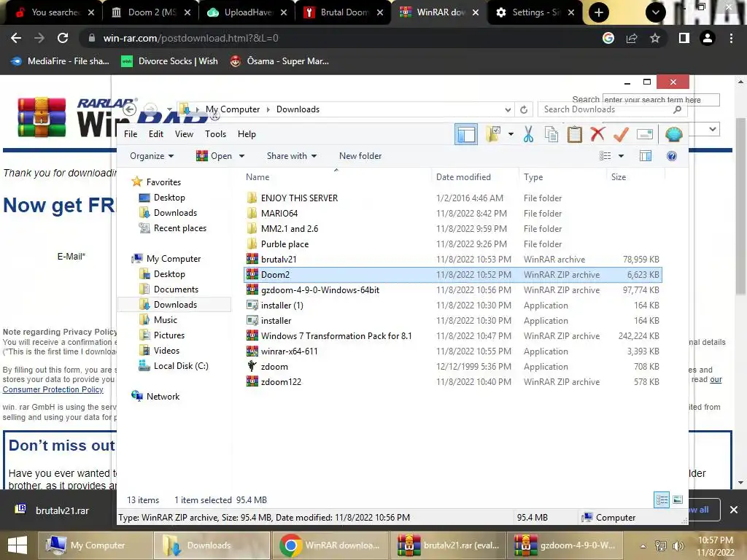Image resolution: width=747 pixels, height=560 pixels.
Task: Open the Organize dropdown
Action: click(x=152, y=156)
